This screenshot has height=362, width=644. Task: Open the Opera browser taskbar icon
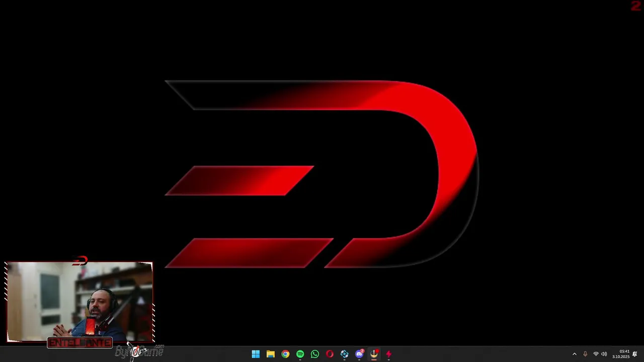point(330,354)
